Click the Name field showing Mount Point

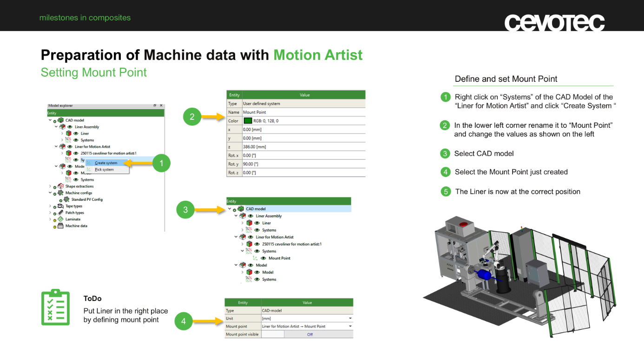click(303, 112)
